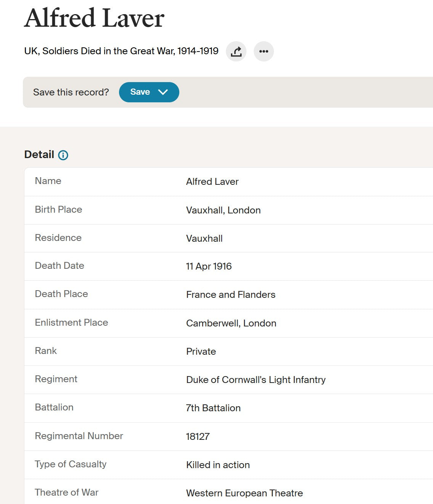Click the Residence value Vauxhall
The height and width of the screenshot is (504, 433).
coord(204,239)
